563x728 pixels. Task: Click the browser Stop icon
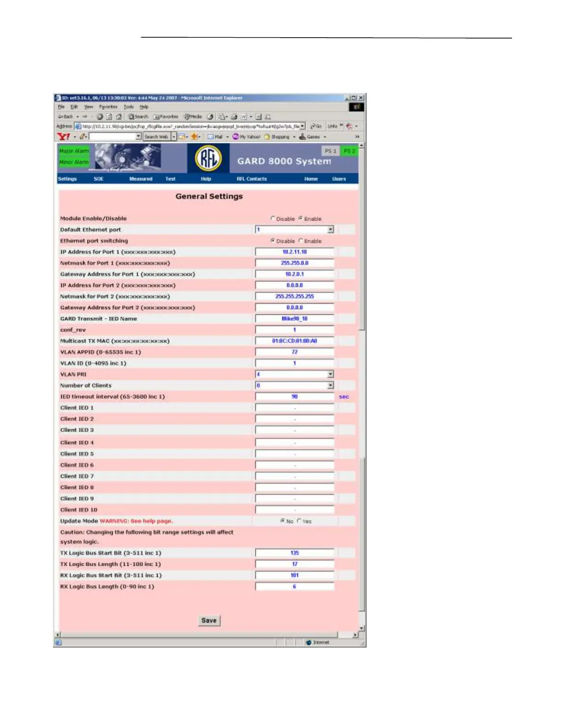pyautogui.click(x=100, y=117)
